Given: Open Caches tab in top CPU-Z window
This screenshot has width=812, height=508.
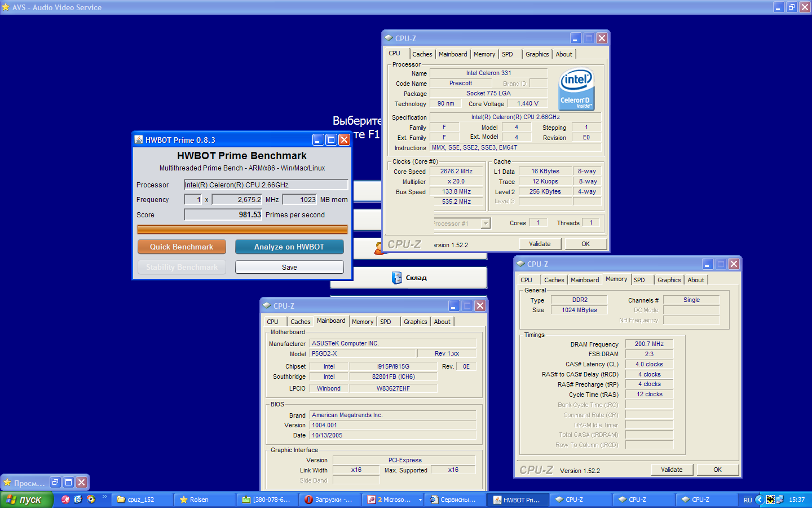Looking at the screenshot, I should pos(422,54).
